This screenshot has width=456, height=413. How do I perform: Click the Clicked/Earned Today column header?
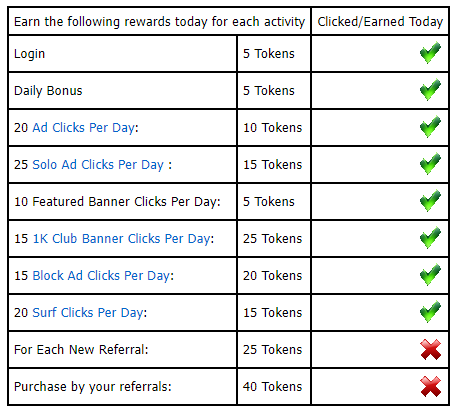(x=380, y=22)
